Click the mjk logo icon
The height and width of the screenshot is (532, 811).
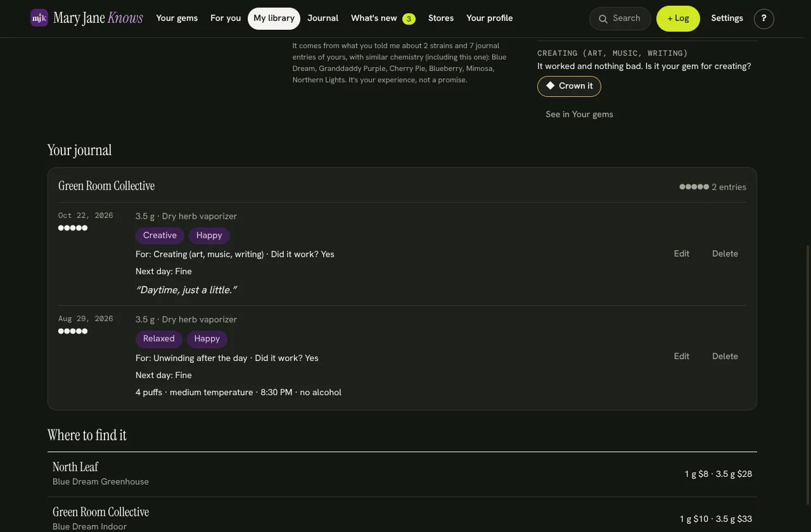click(39, 18)
